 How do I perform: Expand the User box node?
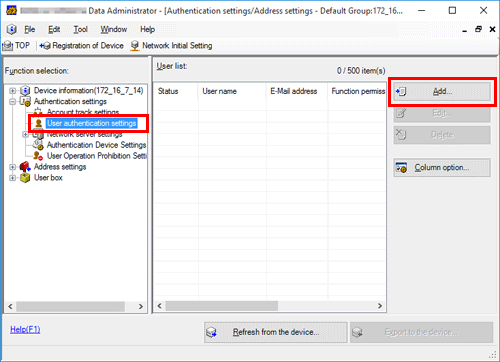click(x=12, y=178)
